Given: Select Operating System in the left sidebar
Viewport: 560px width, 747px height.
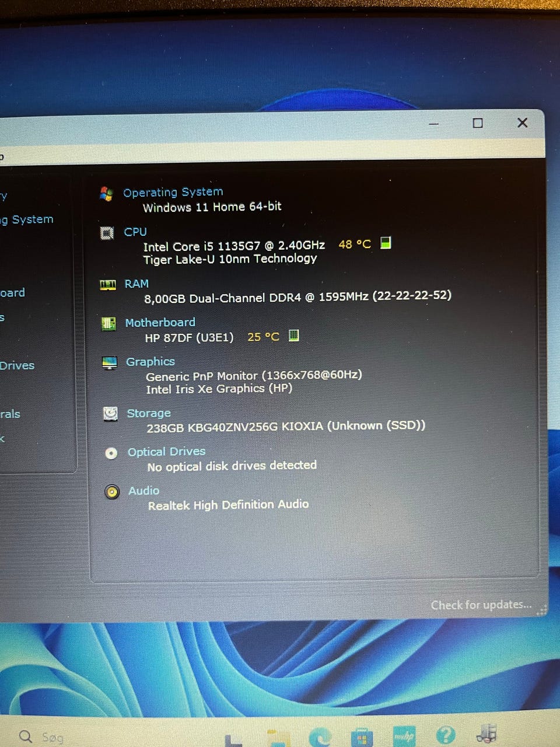Looking at the screenshot, I should 27,220.
